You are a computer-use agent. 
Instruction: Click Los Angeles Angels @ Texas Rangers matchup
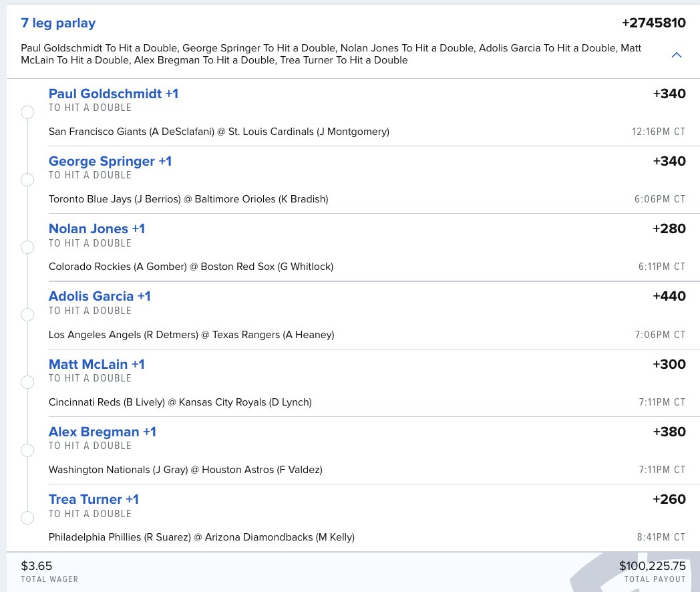pyautogui.click(x=192, y=334)
